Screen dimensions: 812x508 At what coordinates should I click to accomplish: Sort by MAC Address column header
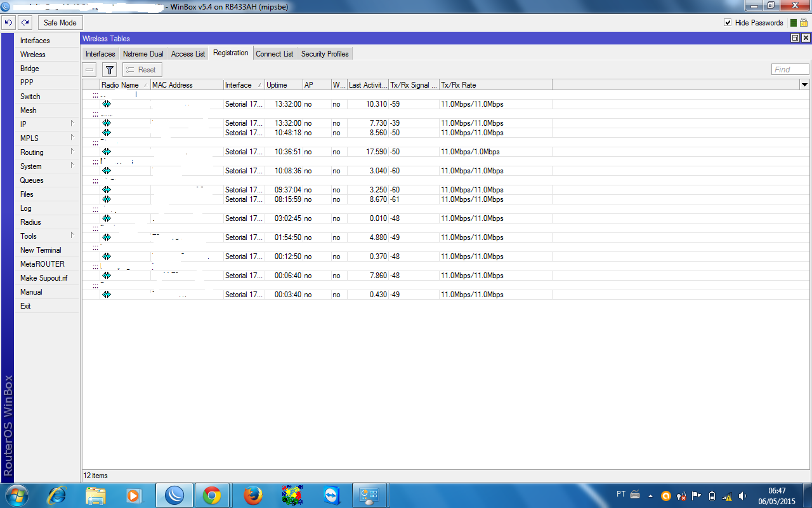(187, 85)
